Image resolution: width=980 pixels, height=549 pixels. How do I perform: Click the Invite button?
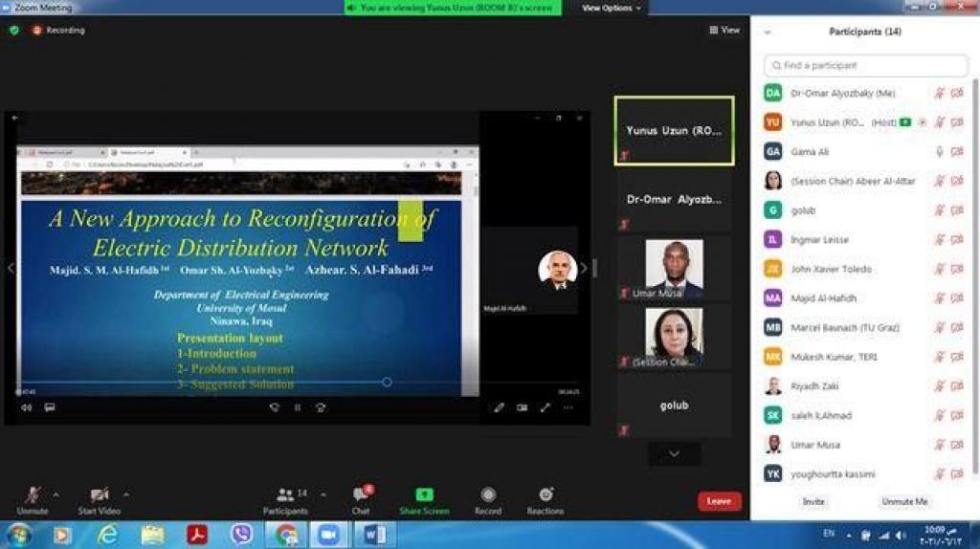click(x=813, y=502)
